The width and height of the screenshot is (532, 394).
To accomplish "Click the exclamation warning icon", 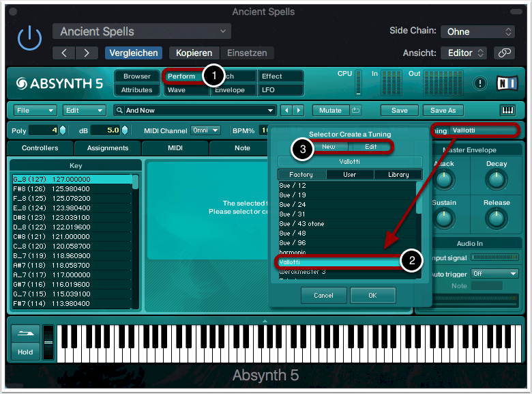I will 481,83.
